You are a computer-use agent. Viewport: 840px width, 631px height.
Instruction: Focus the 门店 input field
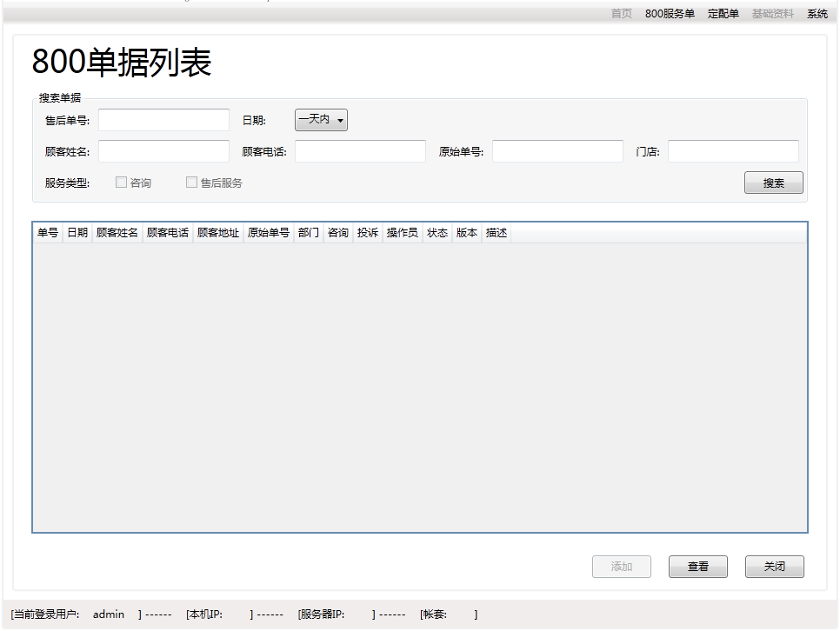733,151
